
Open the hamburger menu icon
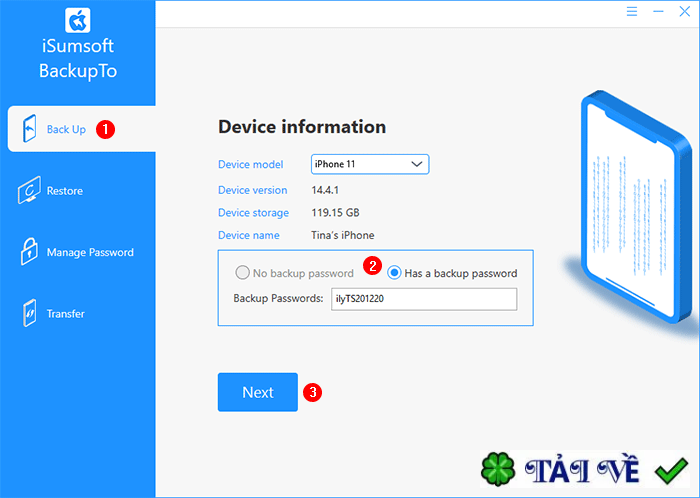click(632, 12)
